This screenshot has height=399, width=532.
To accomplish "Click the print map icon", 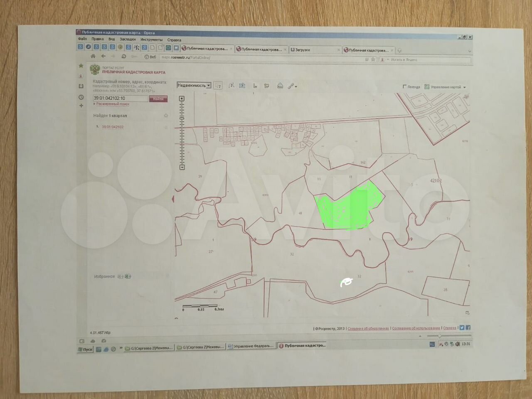I will click(x=280, y=86).
